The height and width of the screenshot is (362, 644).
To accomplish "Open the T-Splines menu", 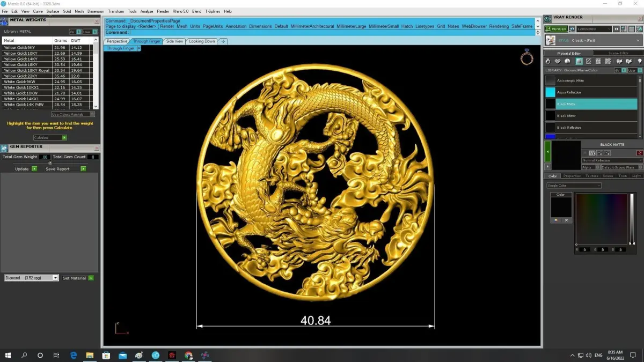I will [213, 11].
